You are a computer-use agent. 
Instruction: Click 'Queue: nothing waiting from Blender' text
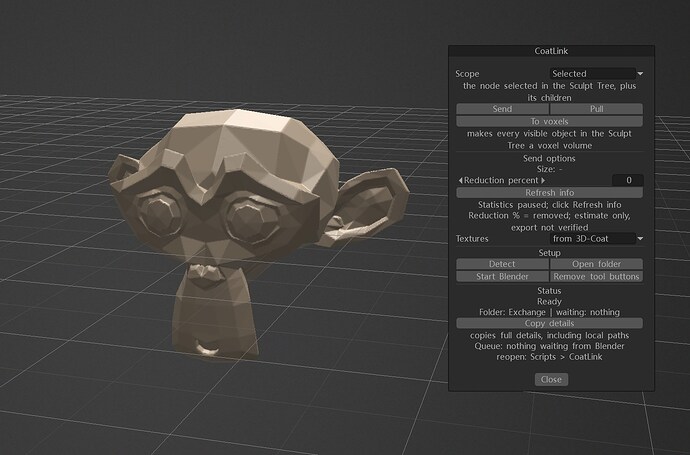549,346
